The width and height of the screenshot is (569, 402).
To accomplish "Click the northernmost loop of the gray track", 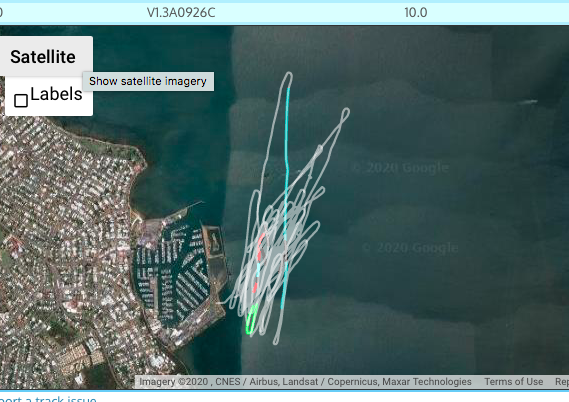I will click(x=288, y=77).
